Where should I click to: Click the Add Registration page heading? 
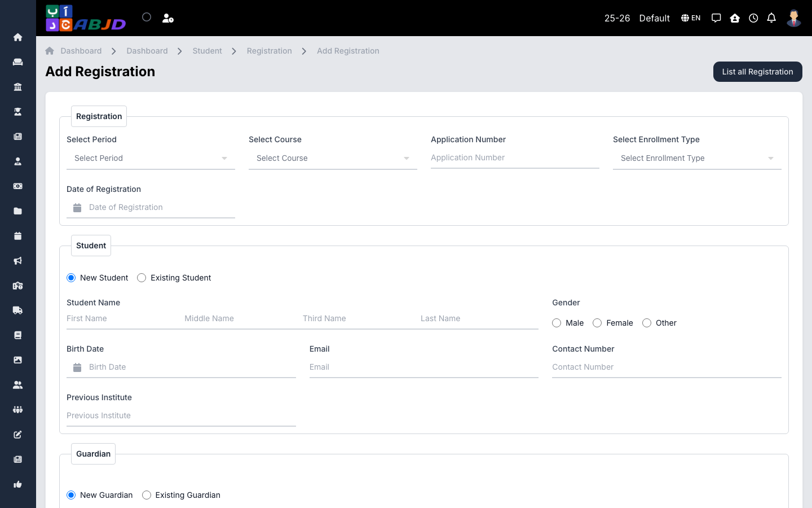[x=100, y=72]
